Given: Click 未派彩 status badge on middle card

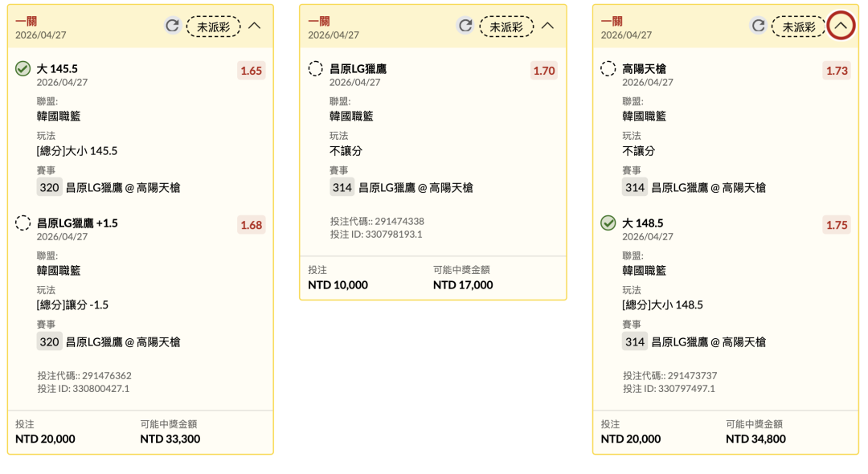Looking at the screenshot, I should (x=506, y=27).
